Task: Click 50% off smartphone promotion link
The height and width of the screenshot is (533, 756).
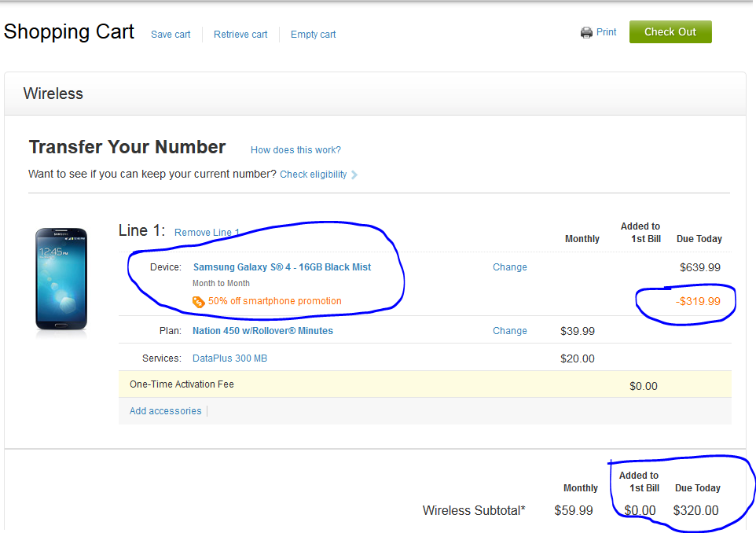Action: [275, 301]
